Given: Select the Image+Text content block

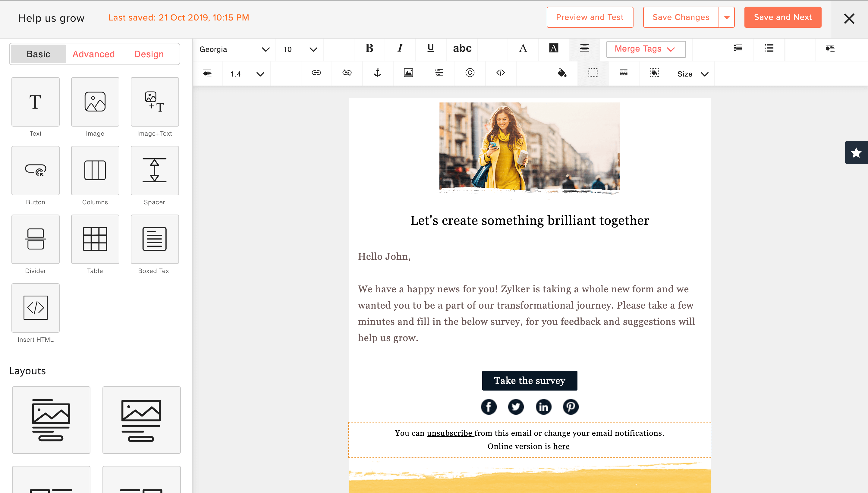Looking at the screenshot, I should [155, 102].
